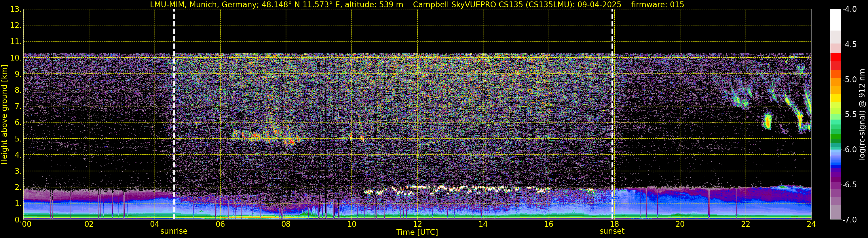Click the height axis tick "6."
868x238 pixels.
point(18,123)
